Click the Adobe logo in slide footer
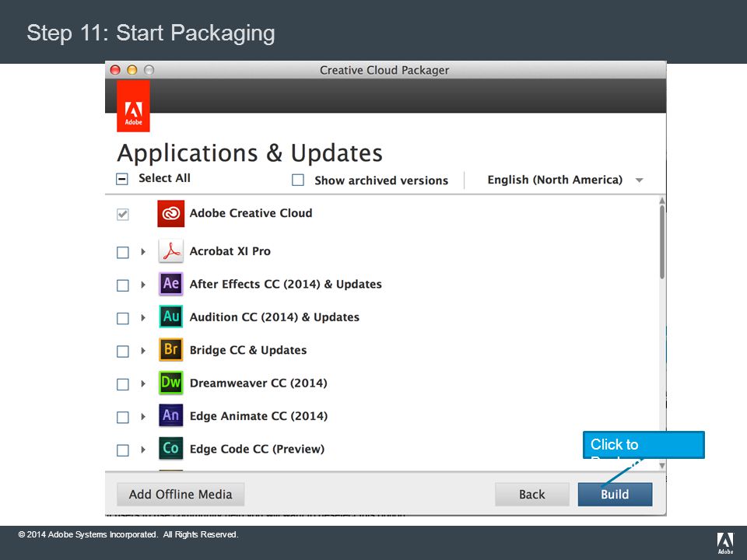 [x=725, y=544]
